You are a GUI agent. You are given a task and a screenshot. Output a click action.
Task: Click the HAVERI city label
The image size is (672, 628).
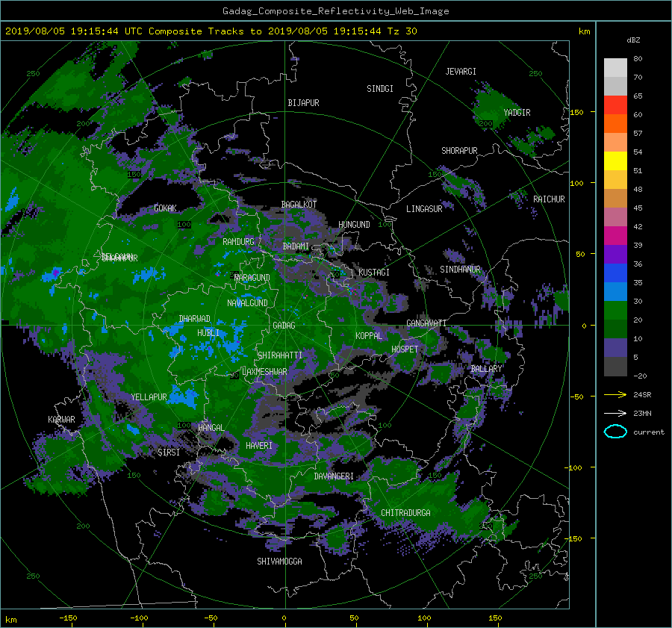259,446
